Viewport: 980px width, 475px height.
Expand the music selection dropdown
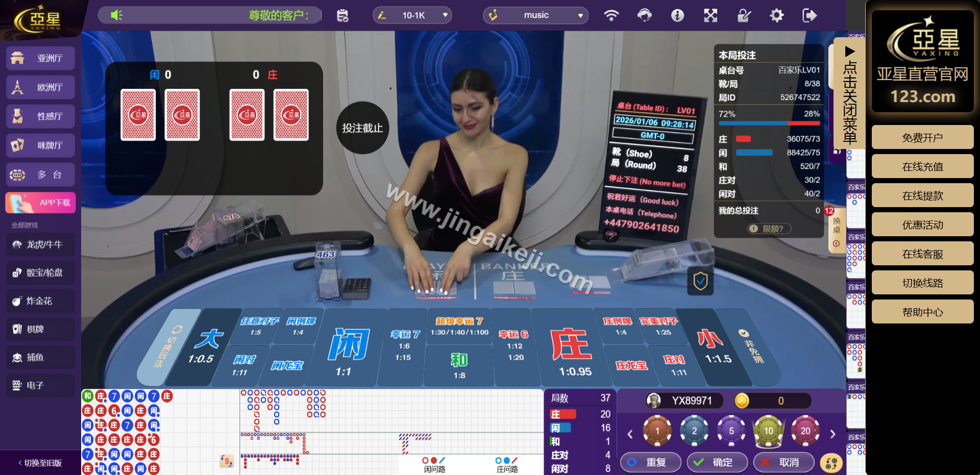[x=535, y=15]
